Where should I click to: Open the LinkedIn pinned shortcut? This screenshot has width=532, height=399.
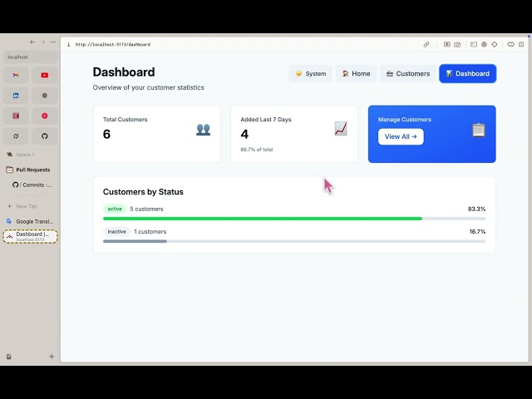(x=16, y=96)
